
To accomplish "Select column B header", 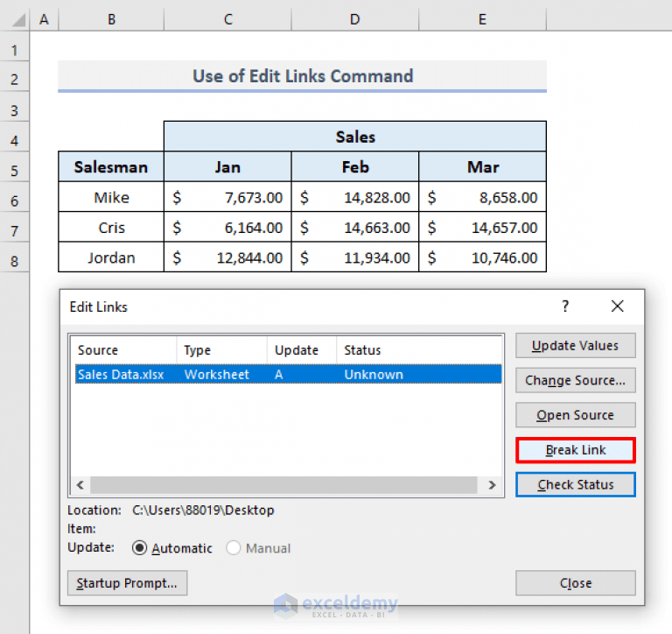I will [111, 19].
